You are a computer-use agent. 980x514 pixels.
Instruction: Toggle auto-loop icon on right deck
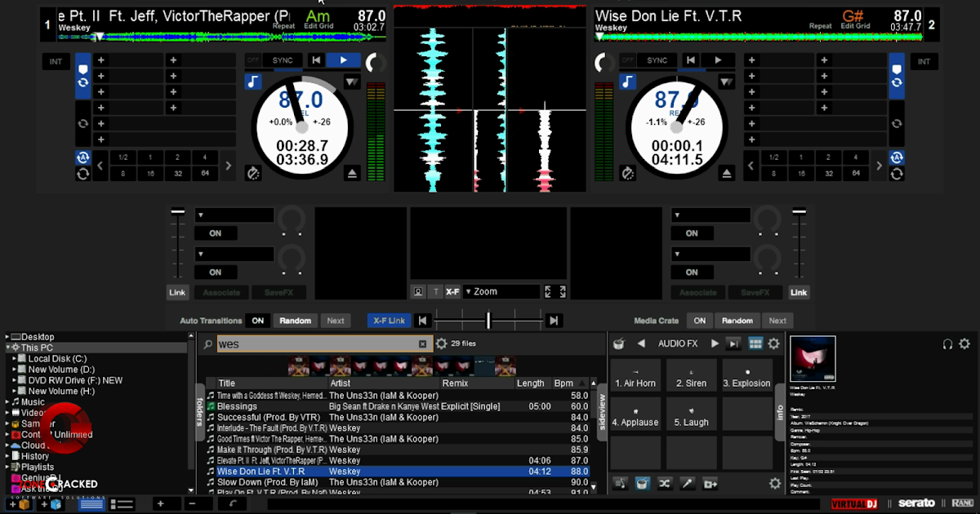point(897,157)
